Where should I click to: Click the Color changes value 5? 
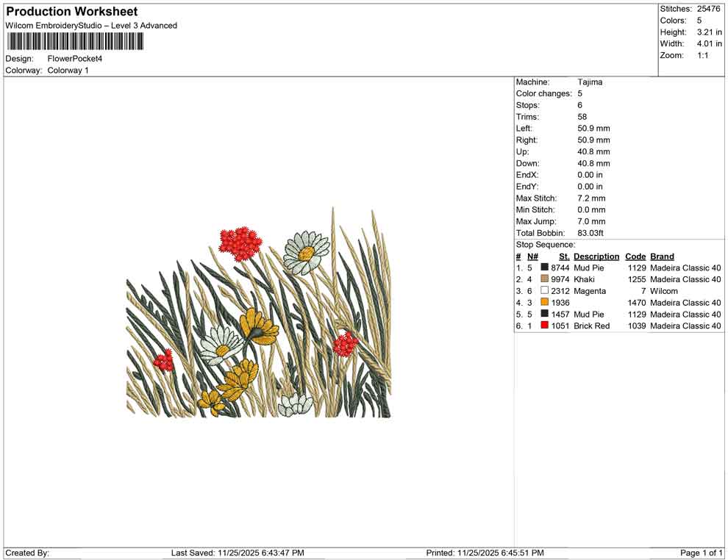(580, 94)
